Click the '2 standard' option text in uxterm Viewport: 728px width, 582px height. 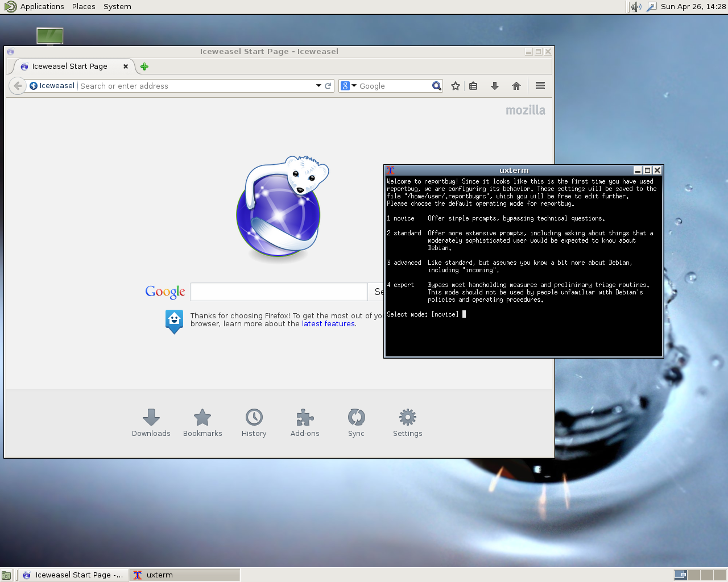(x=404, y=234)
